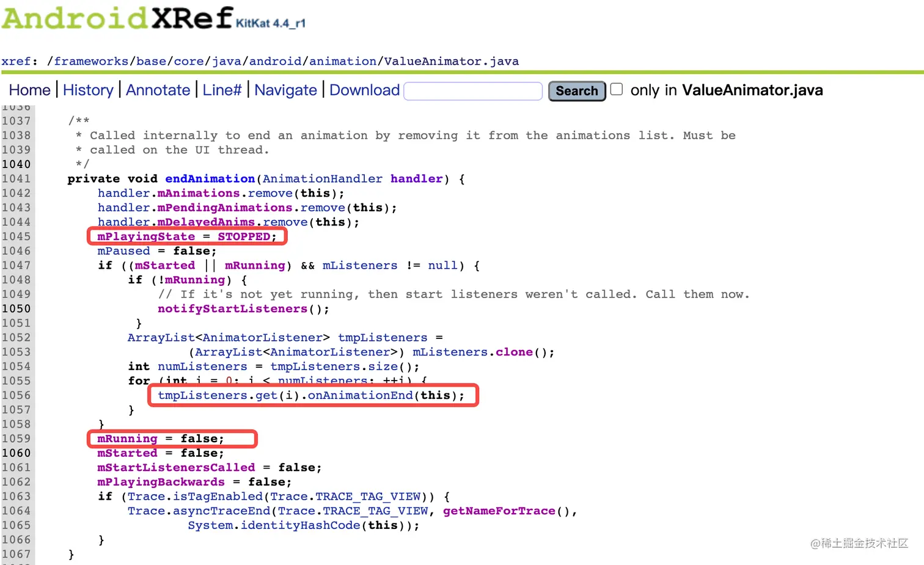Follow mPlayingState symbol link
The image size is (924, 565).
pyautogui.click(x=146, y=236)
